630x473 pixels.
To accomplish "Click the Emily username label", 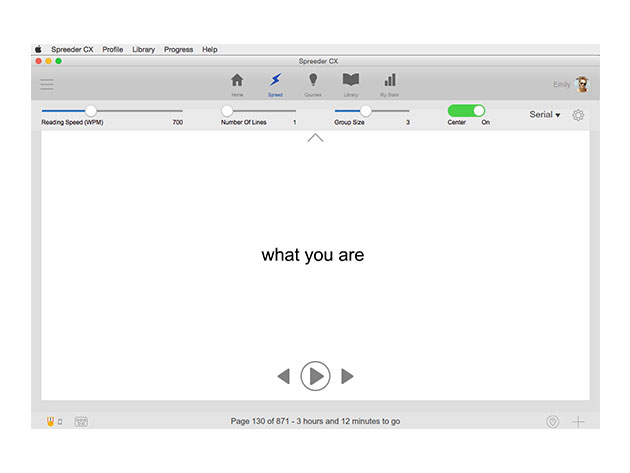I will 562,84.
